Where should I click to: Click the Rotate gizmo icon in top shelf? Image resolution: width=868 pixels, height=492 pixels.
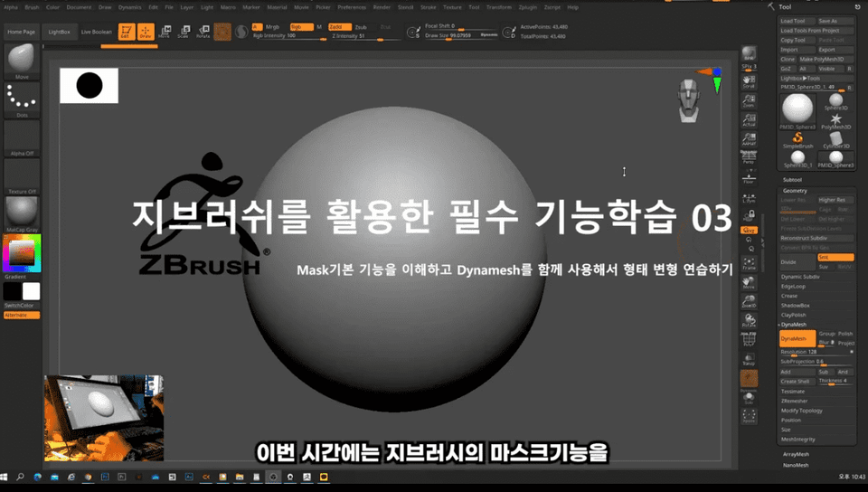pyautogui.click(x=203, y=32)
